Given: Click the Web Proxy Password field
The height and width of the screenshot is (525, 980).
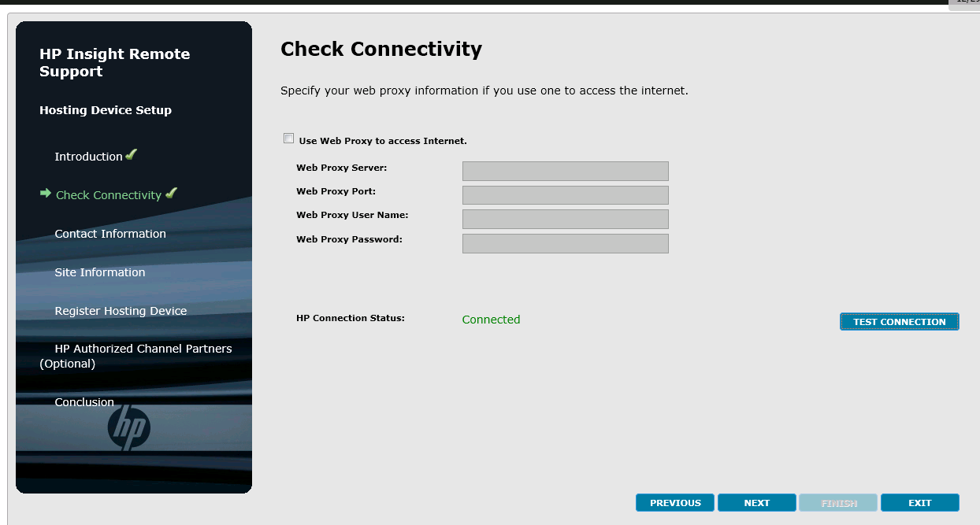Looking at the screenshot, I should point(565,243).
